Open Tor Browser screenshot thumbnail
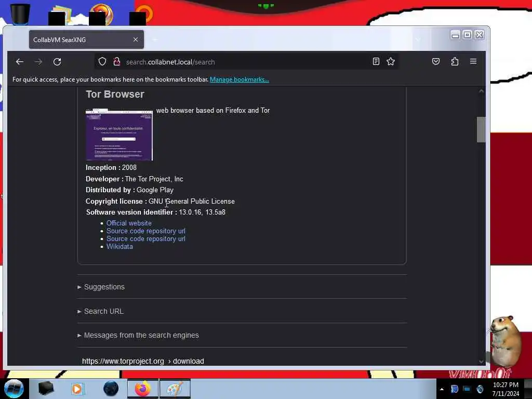Screen dimensions: 532x399 tap(119, 135)
